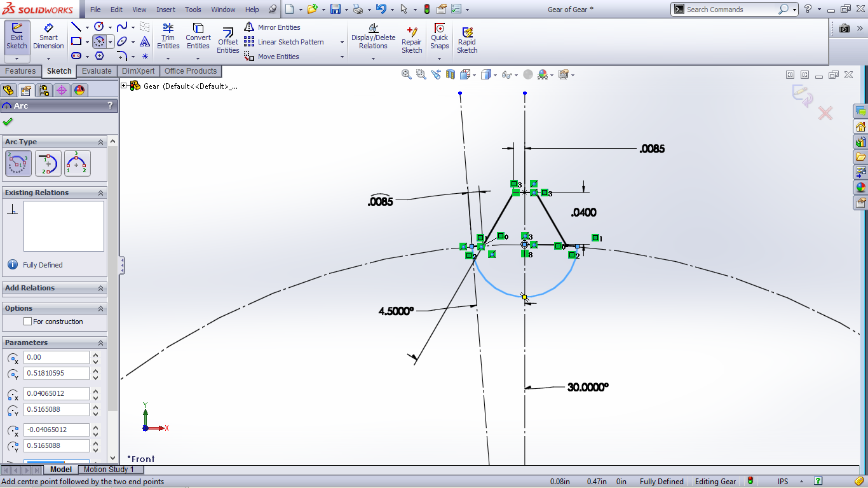The width and height of the screenshot is (868, 488).
Task: Switch to the Evaluate tab
Action: click(97, 71)
